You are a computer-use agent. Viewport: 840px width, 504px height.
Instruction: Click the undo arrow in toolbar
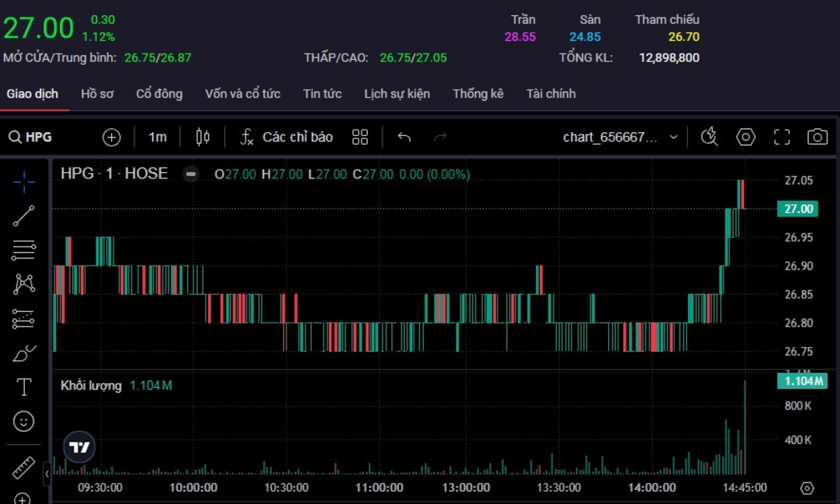point(404,137)
